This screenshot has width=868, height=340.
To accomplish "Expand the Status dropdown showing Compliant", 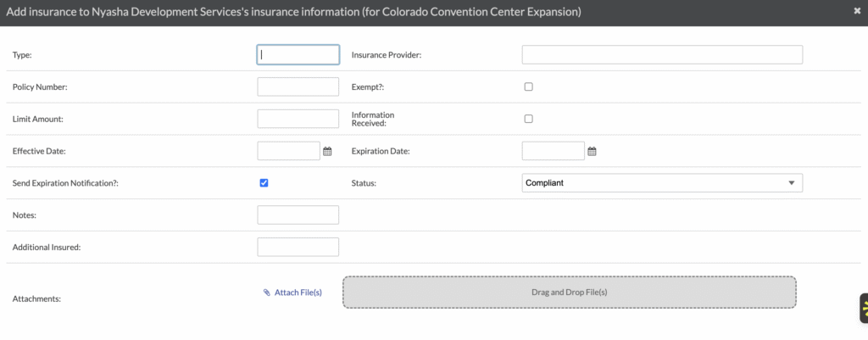I will (x=661, y=182).
